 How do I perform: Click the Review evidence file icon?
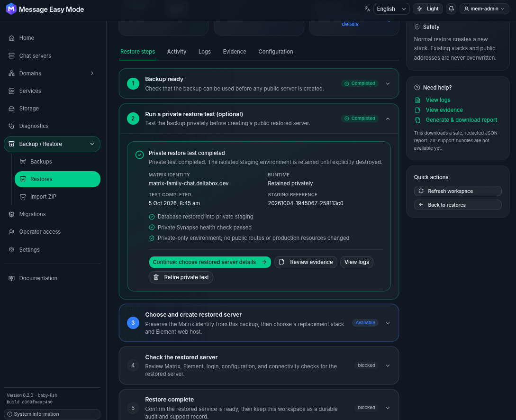(x=282, y=262)
